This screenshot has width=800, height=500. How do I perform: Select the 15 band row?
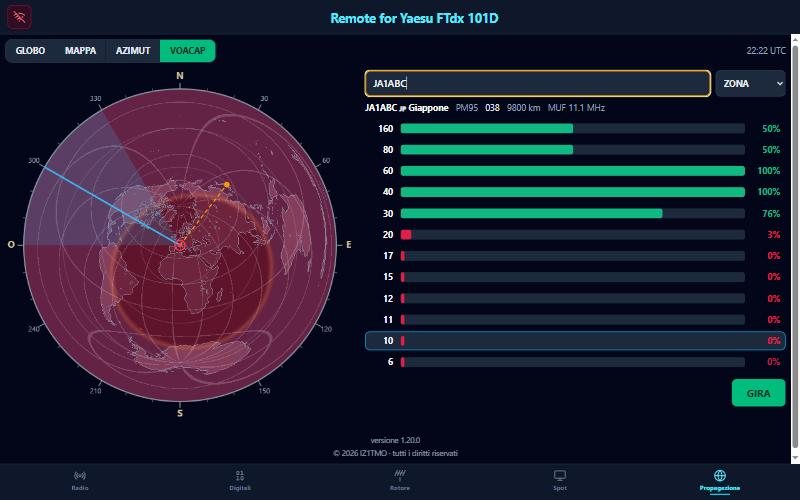click(x=575, y=277)
